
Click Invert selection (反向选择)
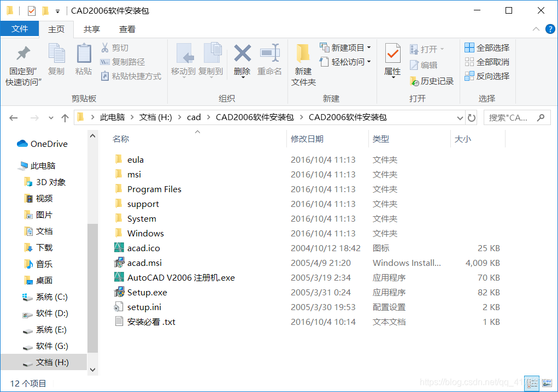pyautogui.click(x=487, y=76)
